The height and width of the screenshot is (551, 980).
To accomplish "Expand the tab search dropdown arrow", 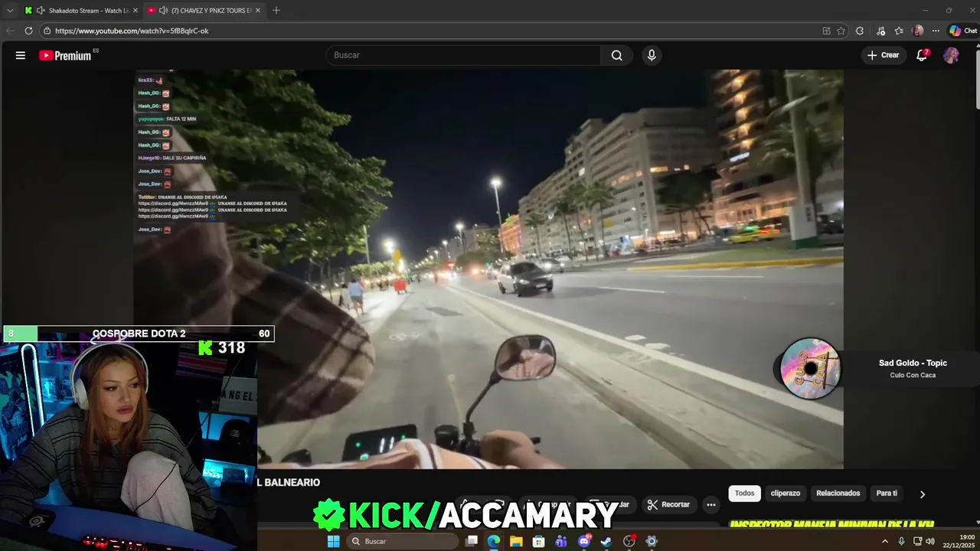I will (x=10, y=11).
